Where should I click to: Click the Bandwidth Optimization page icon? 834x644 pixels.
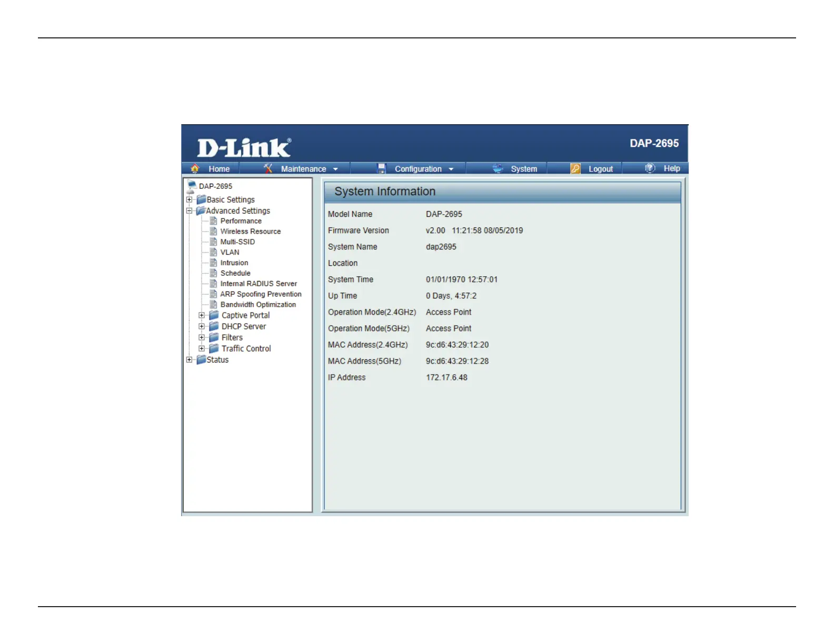pyautogui.click(x=213, y=305)
